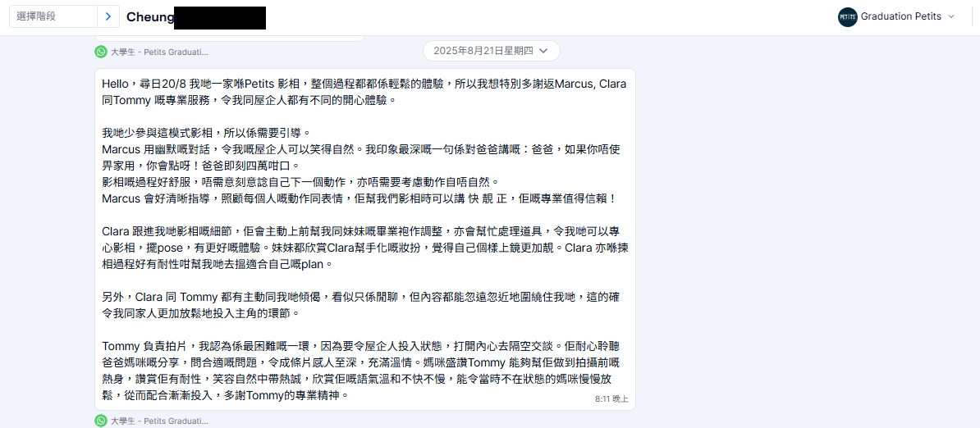Open the 選擇階段 stage selector field

(x=53, y=16)
